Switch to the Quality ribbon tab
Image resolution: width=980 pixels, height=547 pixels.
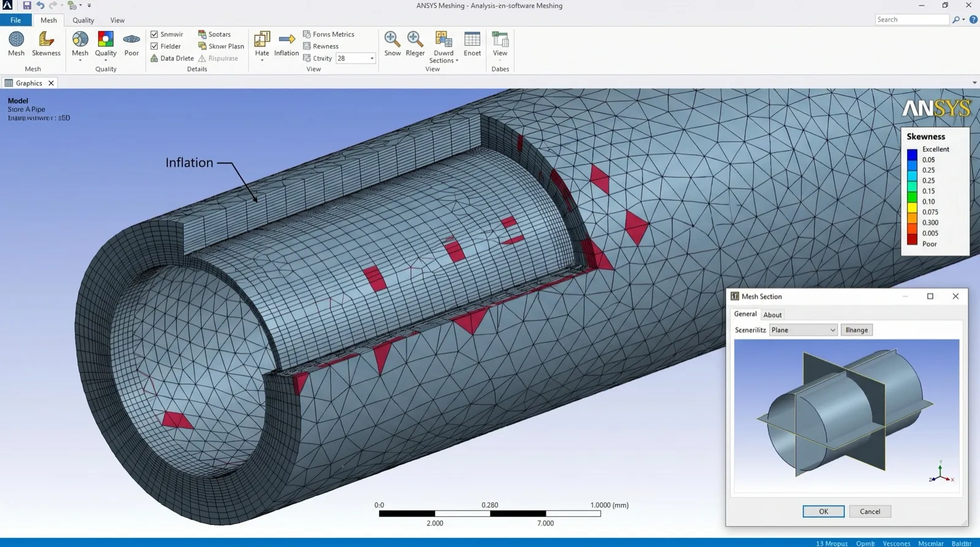coord(83,20)
